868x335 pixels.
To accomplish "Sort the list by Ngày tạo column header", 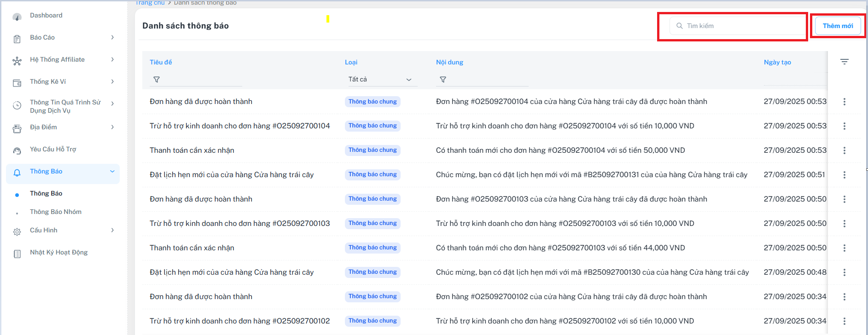I will click(x=777, y=62).
